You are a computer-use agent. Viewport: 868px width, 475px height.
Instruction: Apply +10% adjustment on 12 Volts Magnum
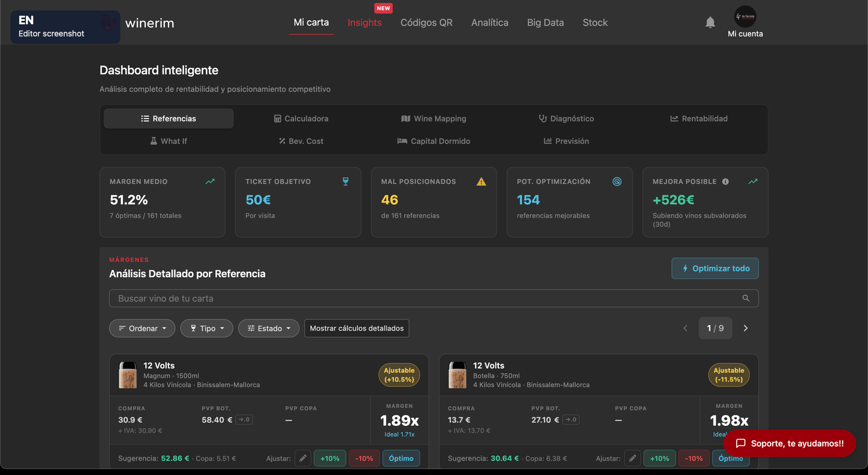click(x=330, y=458)
